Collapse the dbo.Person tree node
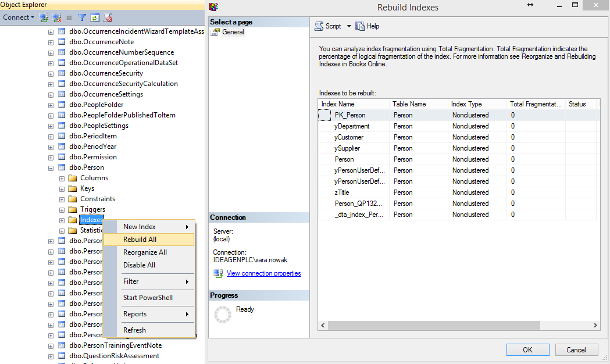 (x=51, y=169)
